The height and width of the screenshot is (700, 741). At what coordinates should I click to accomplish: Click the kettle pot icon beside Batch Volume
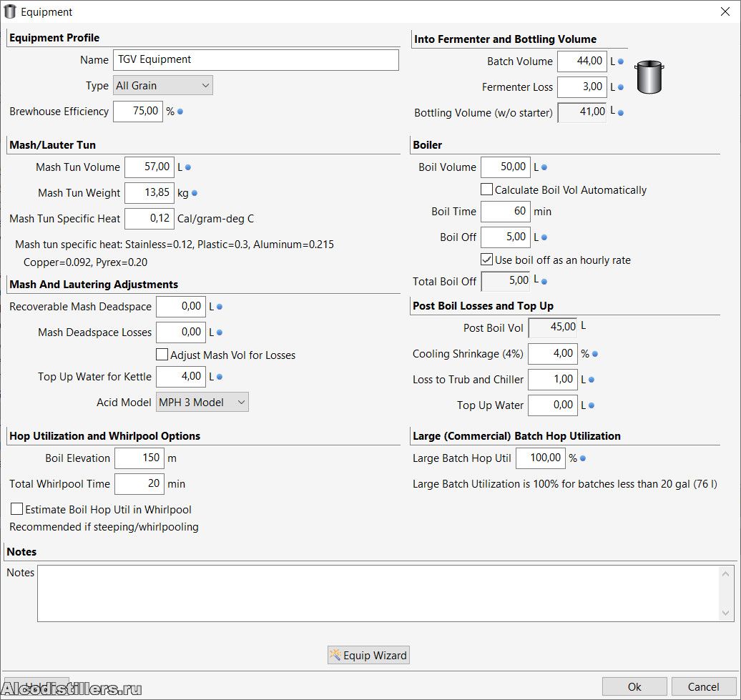[649, 77]
